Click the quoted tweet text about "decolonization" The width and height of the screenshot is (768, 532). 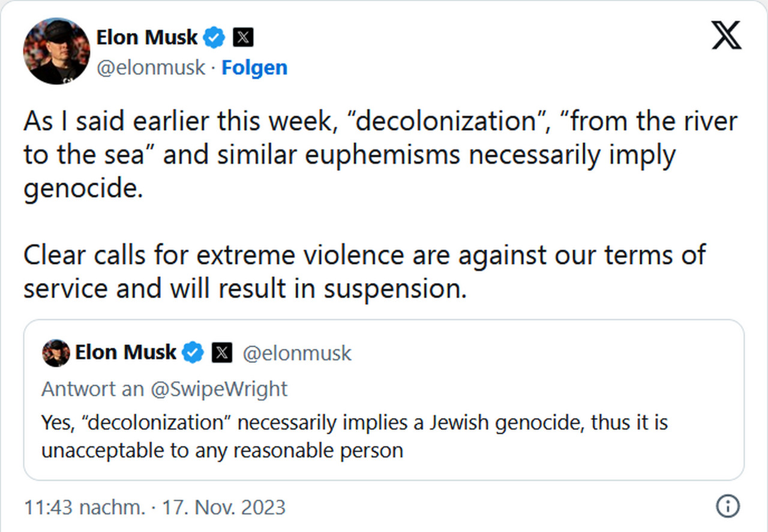pos(354,423)
